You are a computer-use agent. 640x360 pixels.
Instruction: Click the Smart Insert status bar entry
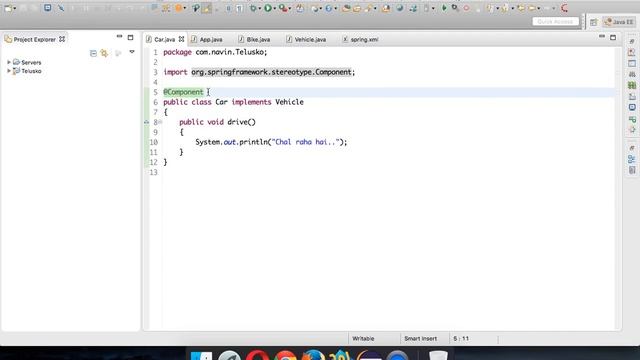420,339
